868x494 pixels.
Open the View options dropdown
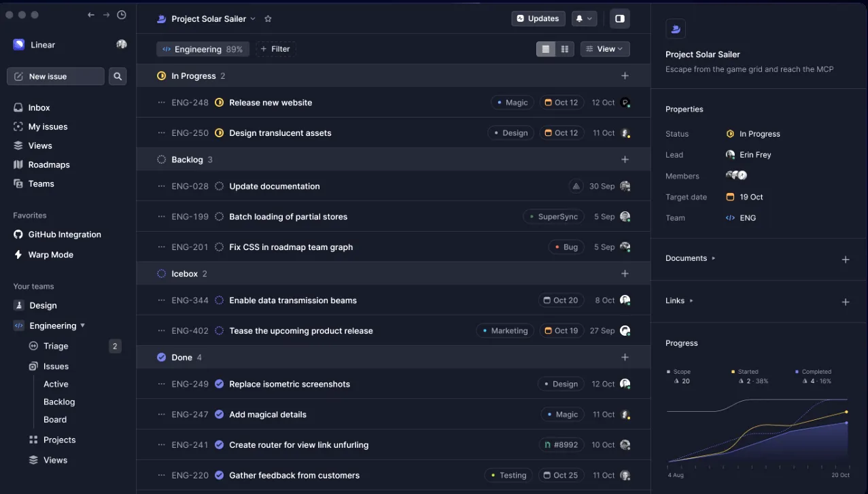[x=605, y=49]
